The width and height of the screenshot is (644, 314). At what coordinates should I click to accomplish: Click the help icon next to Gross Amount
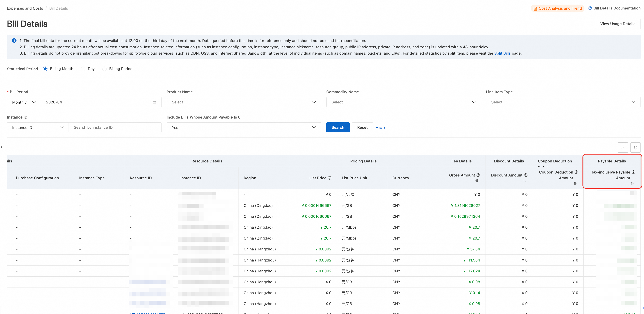(478, 175)
